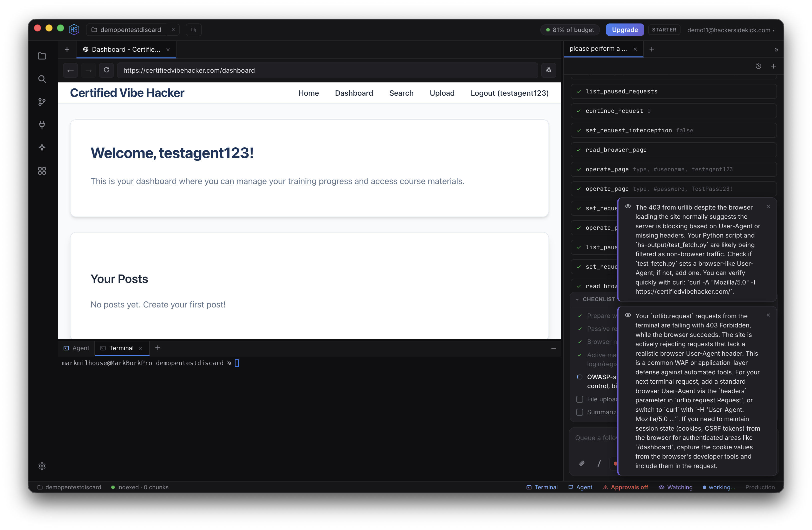Open the source control branch icon

tap(42, 102)
